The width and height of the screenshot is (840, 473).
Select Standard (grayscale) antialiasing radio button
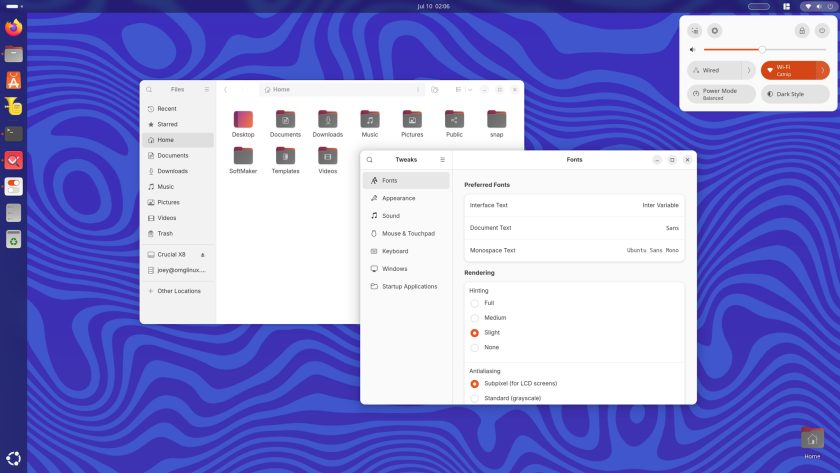pyautogui.click(x=475, y=399)
